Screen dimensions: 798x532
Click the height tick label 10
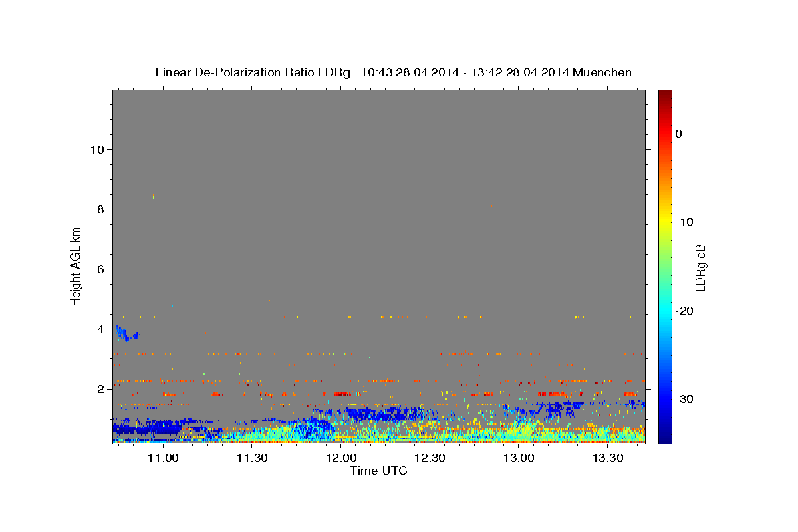[x=96, y=149]
